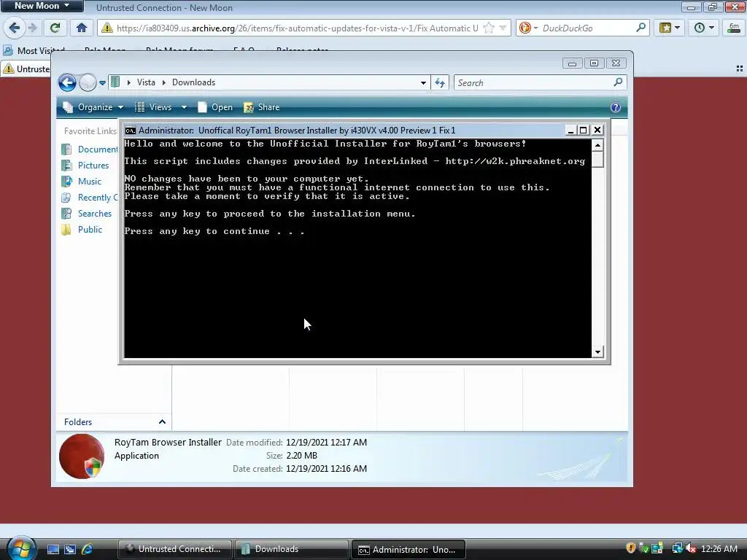747x560 pixels.
Task: Open the home page in New Moon
Action: (82, 28)
